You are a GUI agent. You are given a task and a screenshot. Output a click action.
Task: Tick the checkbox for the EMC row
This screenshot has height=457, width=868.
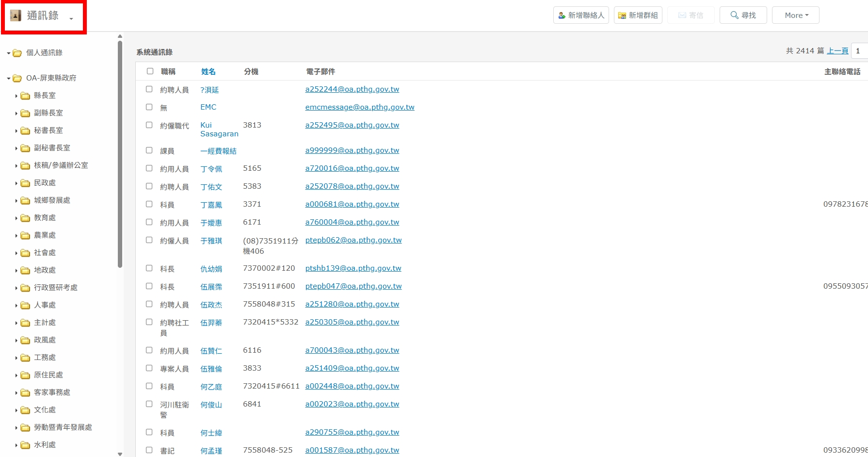149,107
